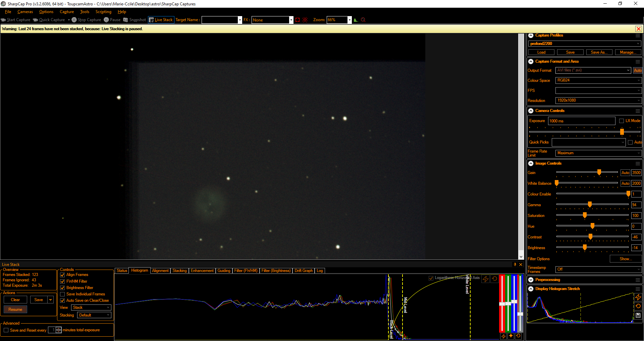
Task: Switch to the Alignment tab
Action: pos(160,271)
